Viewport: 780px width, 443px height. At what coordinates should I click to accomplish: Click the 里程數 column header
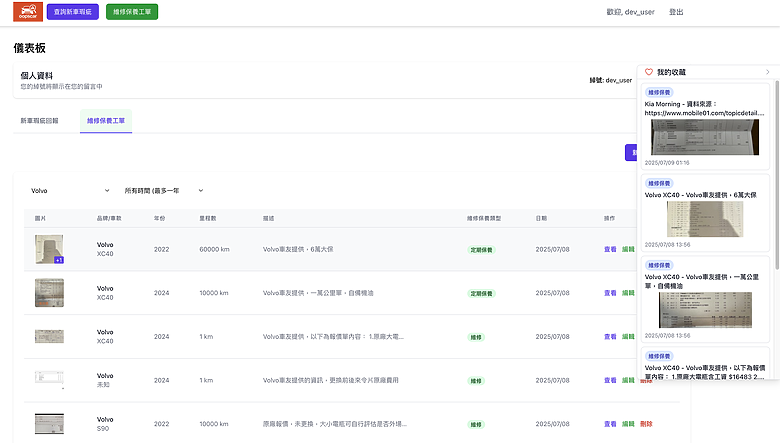coord(208,218)
